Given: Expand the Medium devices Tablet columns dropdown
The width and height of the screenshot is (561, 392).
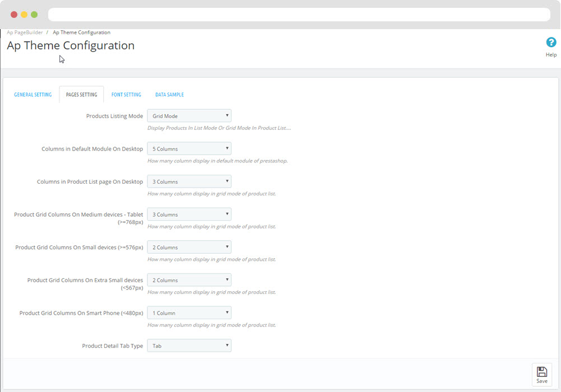Looking at the screenshot, I should (x=189, y=214).
